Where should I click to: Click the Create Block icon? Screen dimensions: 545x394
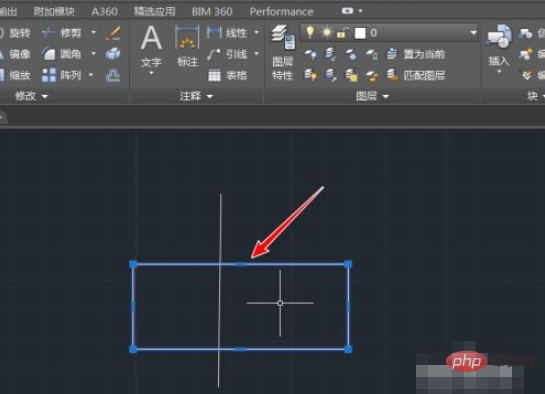click(526, 33)
